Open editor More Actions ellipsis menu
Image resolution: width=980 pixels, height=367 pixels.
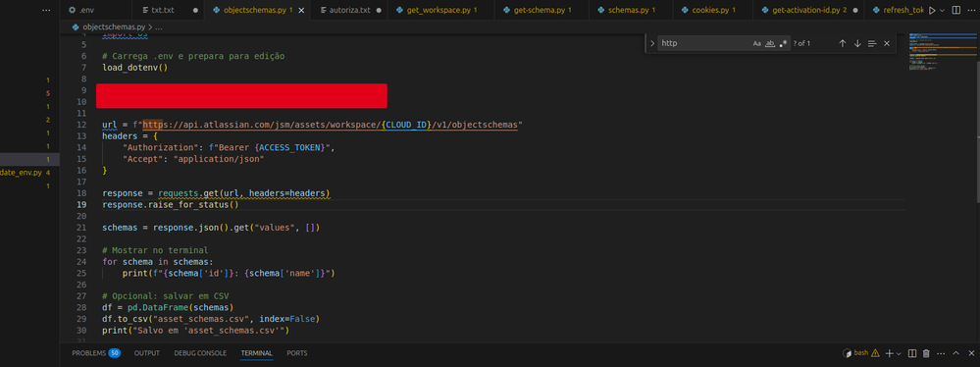[972, 11]
